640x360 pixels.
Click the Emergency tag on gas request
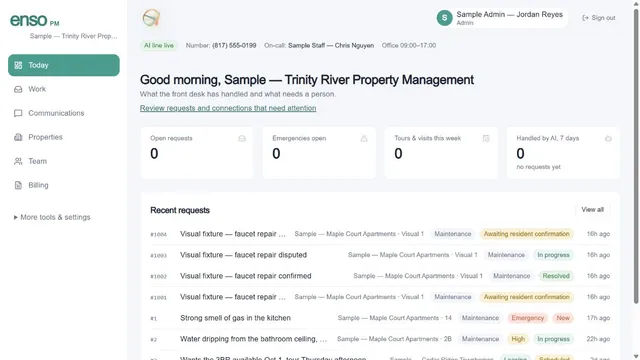click(x=527, y=318)
